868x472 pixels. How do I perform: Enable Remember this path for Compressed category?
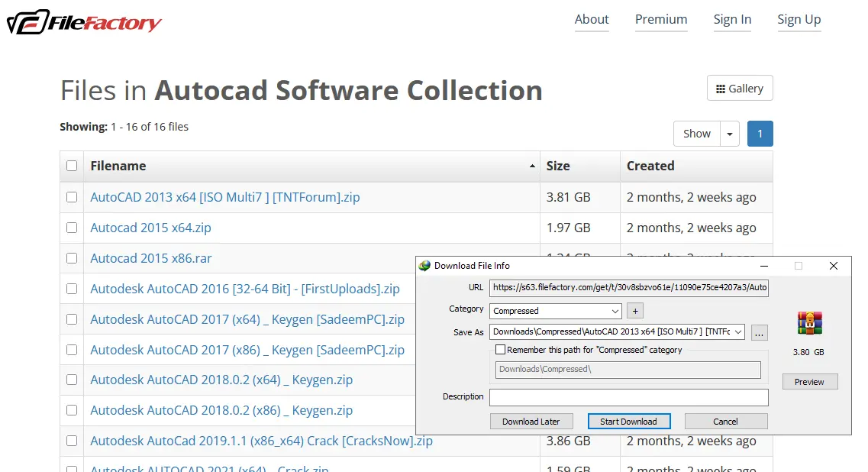(501, 350)
